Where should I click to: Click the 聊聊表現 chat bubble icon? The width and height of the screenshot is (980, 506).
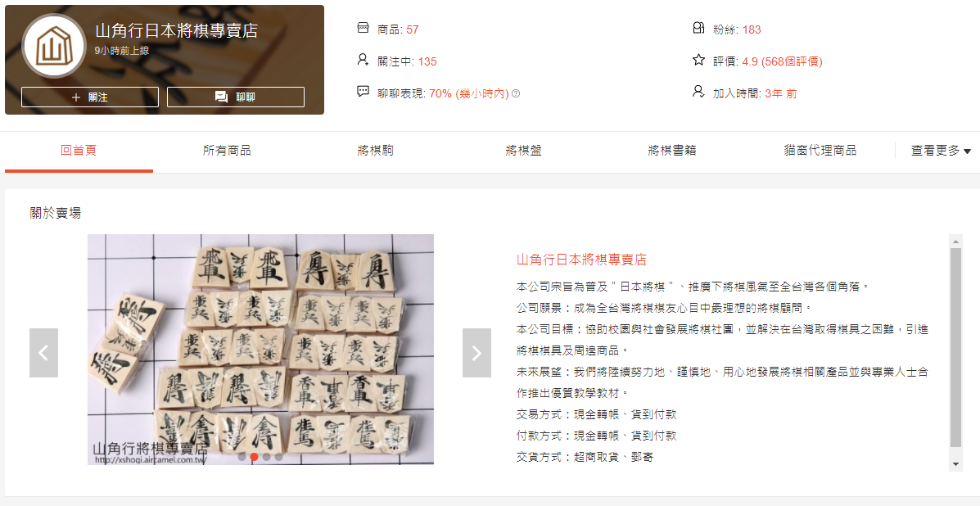click(363, 92)
